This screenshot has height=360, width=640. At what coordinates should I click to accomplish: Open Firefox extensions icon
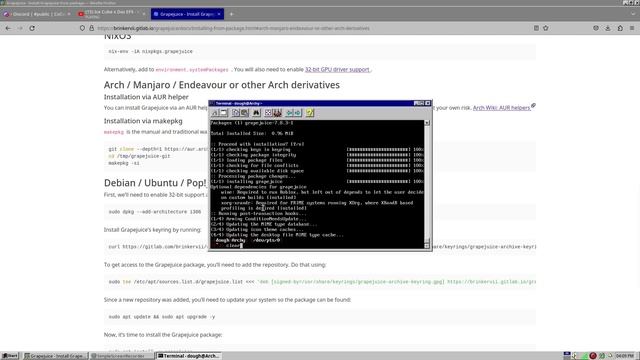(620, 28)
